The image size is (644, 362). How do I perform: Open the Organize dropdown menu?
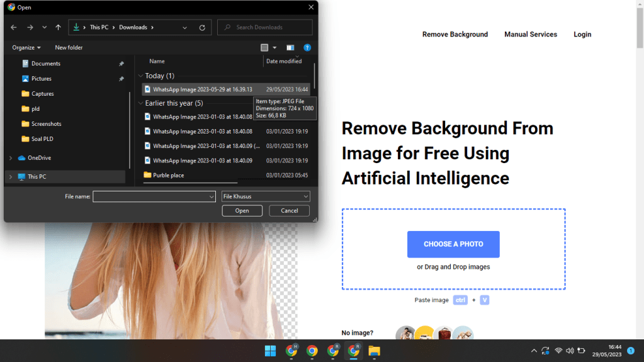[26, 48]
